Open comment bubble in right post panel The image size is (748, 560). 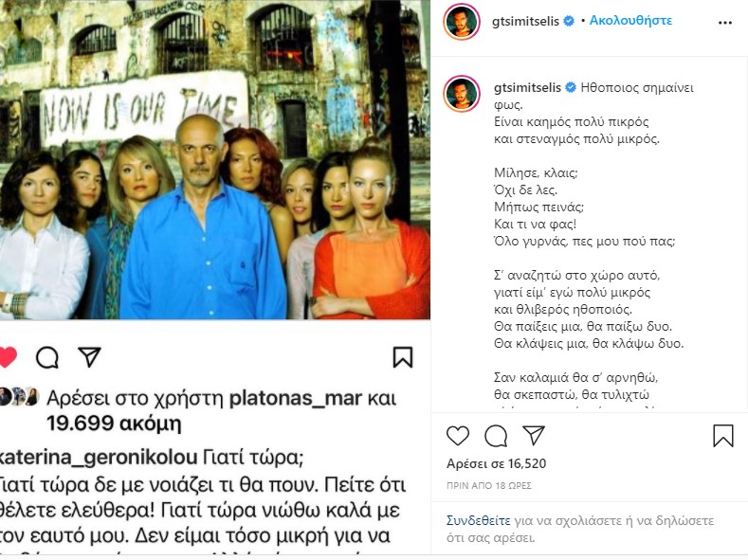pyautogui.click(x=496, y=436)
